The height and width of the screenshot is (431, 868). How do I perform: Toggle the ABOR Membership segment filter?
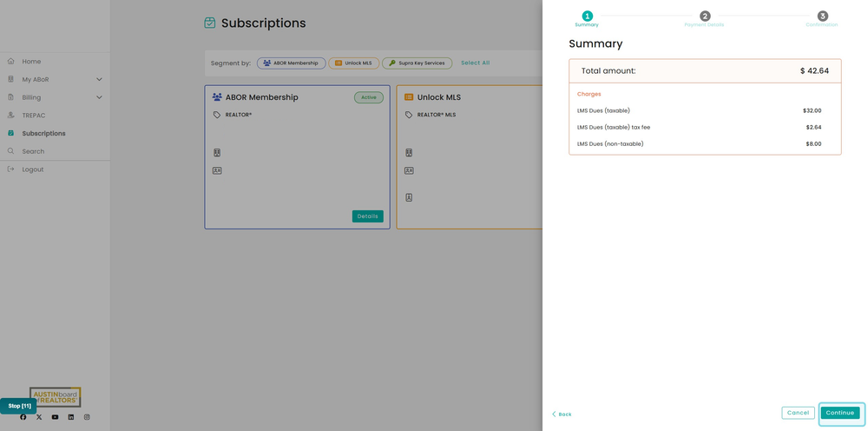coord(291,63)
